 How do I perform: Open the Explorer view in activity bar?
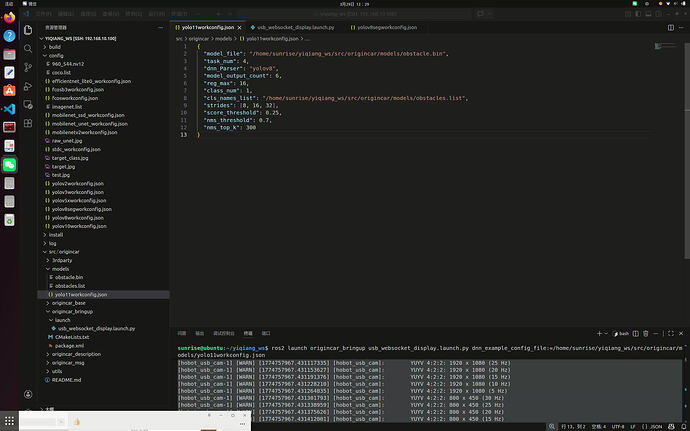coord(28,30)
